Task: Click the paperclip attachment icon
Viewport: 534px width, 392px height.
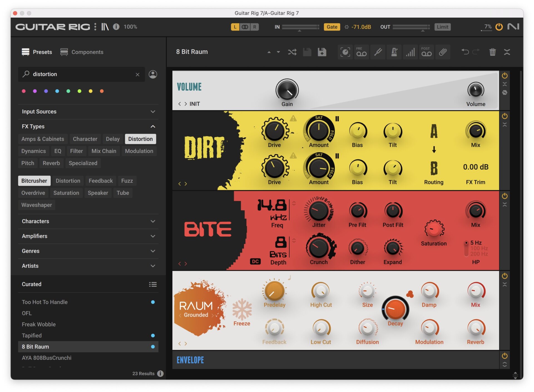Action: pyautogui.click(x=443, y=52)
